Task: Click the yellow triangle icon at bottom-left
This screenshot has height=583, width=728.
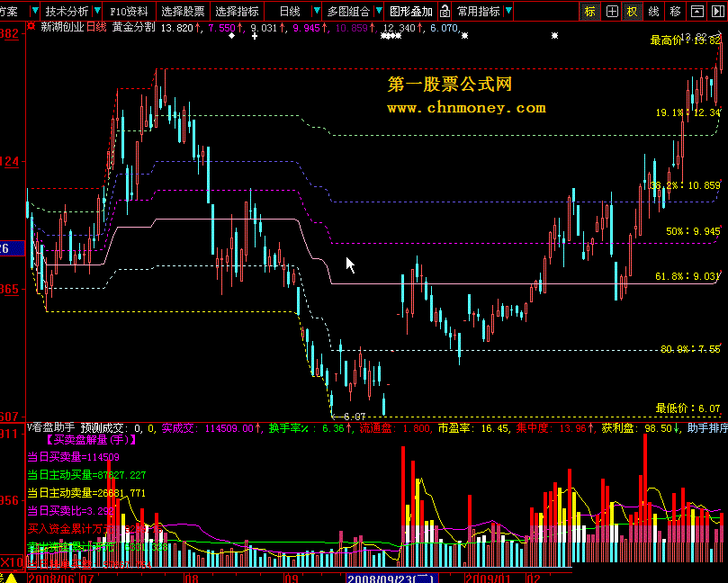Action: point(11,579)
